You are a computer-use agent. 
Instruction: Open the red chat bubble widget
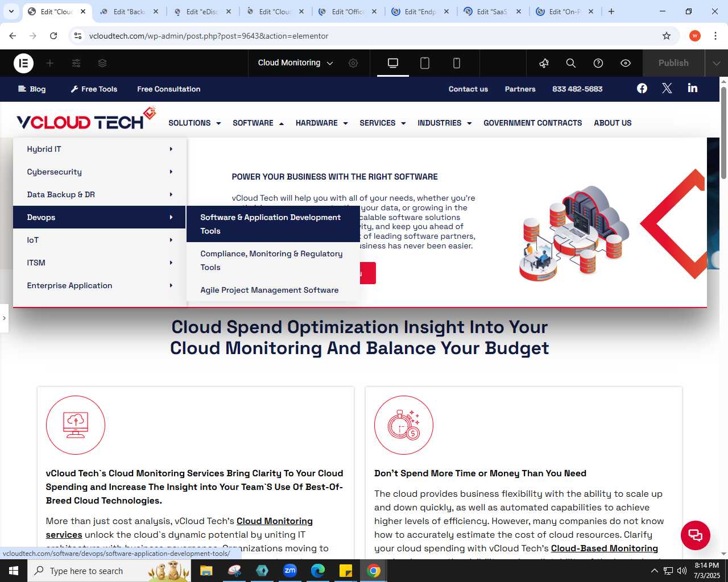[x=696, y=535]
